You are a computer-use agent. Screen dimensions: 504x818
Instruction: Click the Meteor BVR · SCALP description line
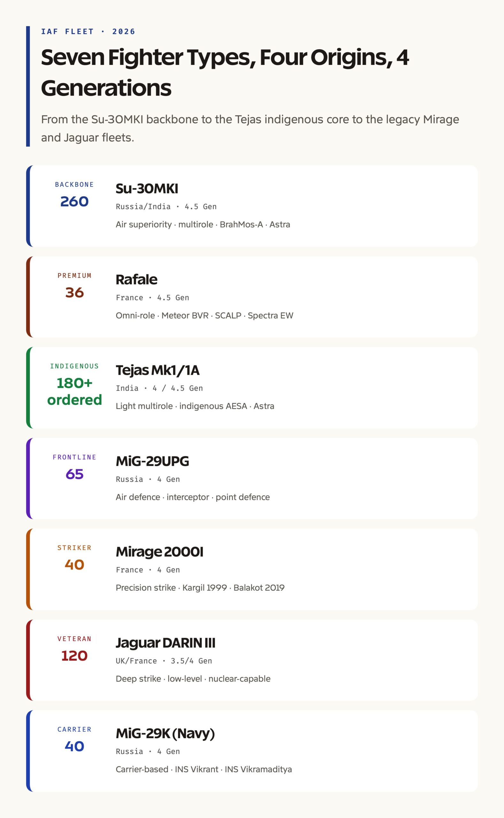204,315
